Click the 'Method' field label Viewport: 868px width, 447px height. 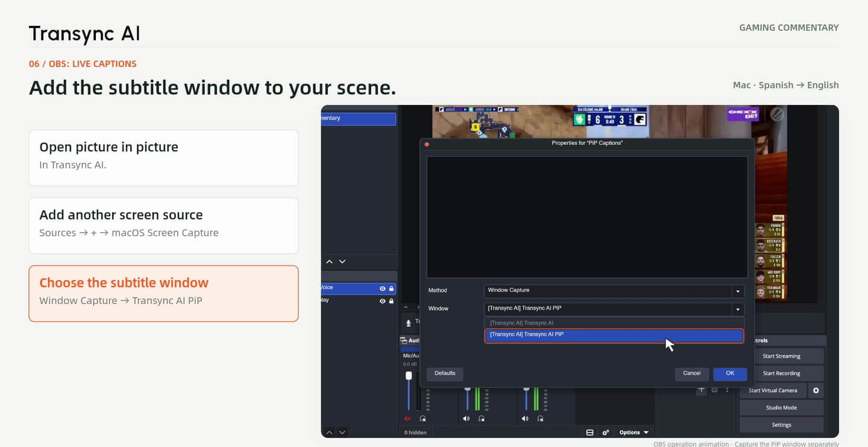coord(438,291)
